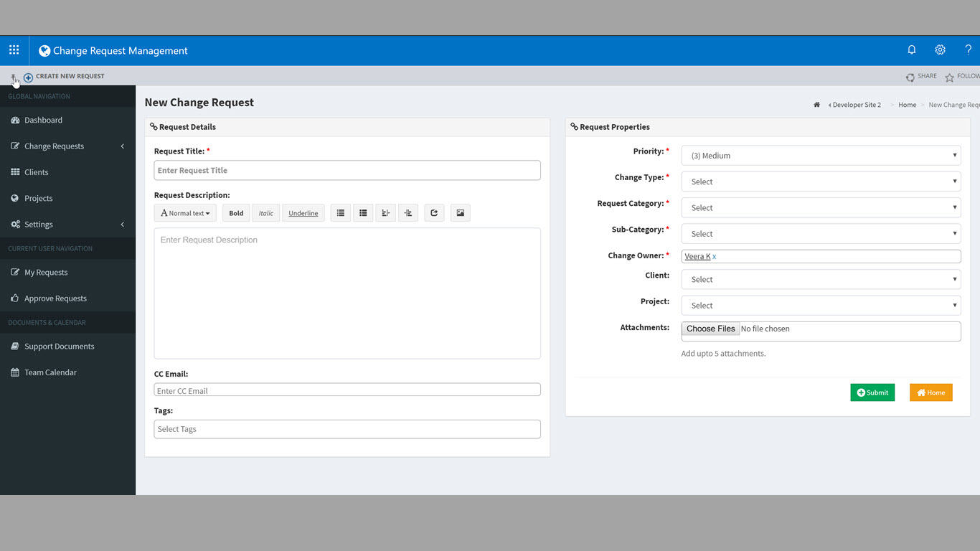Click the outdent icon in editor toolbar
This screenshot has height=551, width=980.
pos(385,213)
